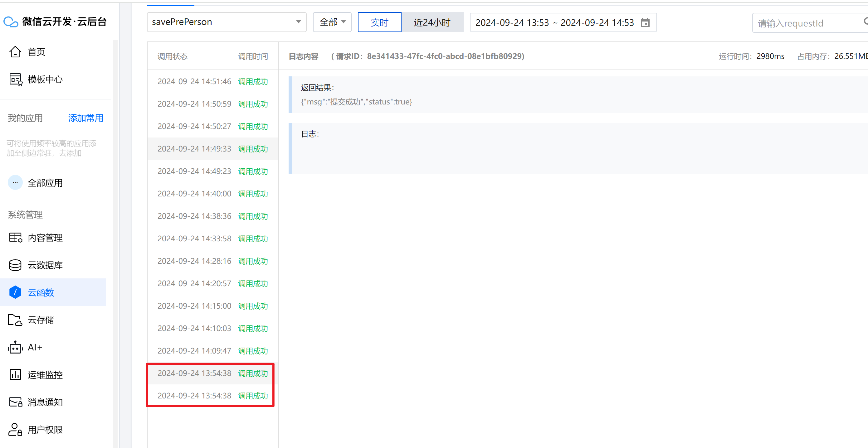Select the 云函数 menu item
The height and width of the screenshot is (448, 868).
click(x=41, y=292)
